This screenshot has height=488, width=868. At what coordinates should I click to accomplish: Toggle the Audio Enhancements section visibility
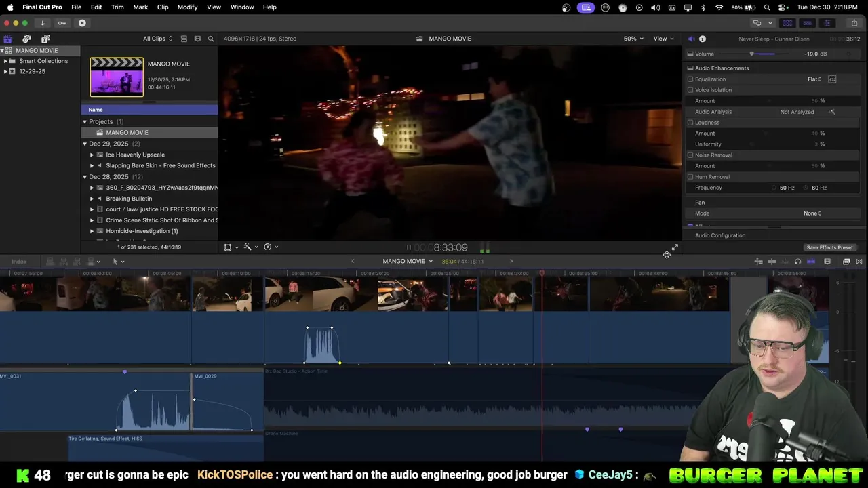click(x=690, y=68)
